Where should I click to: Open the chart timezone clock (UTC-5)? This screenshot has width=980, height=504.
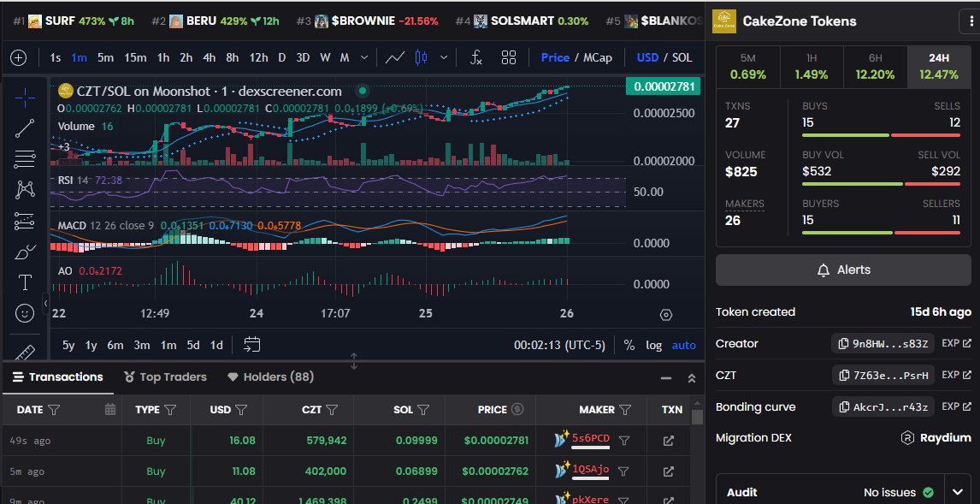[x=559, y=345]
